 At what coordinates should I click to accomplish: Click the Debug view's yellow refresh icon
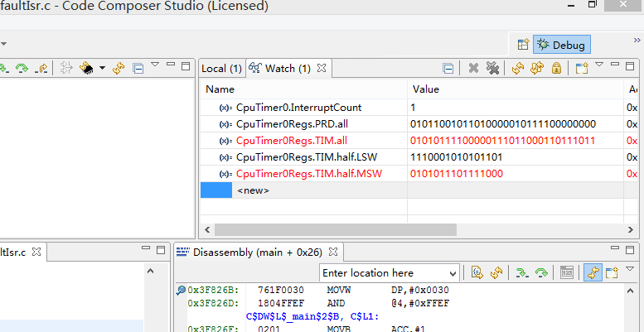point(119,68)
